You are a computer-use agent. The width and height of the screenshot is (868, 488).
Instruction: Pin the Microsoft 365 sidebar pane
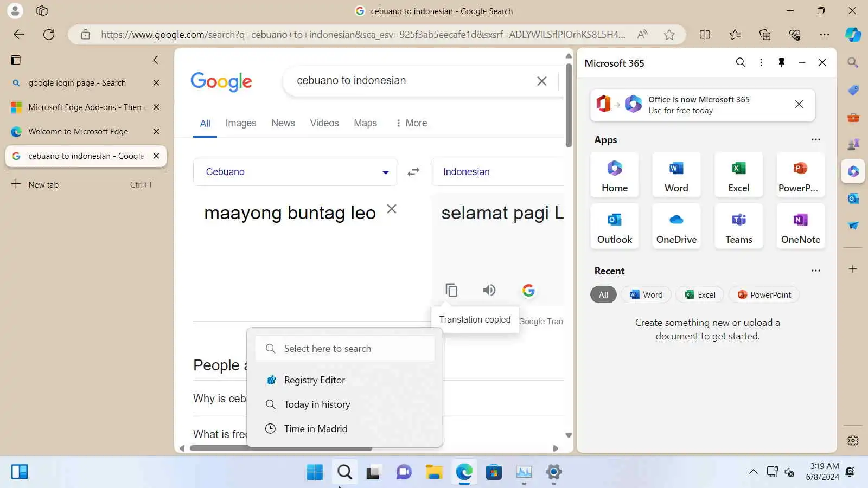click(x=781, y=62)
